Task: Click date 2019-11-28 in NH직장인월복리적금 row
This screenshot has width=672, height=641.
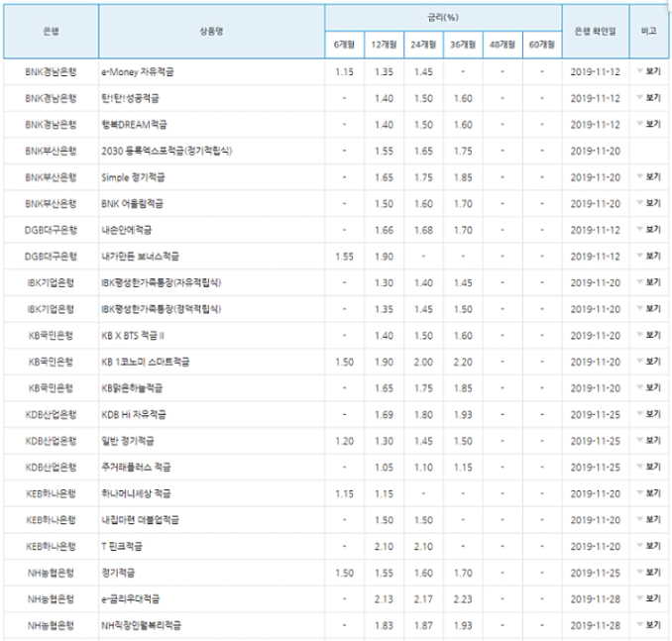Action: [596, 625]
